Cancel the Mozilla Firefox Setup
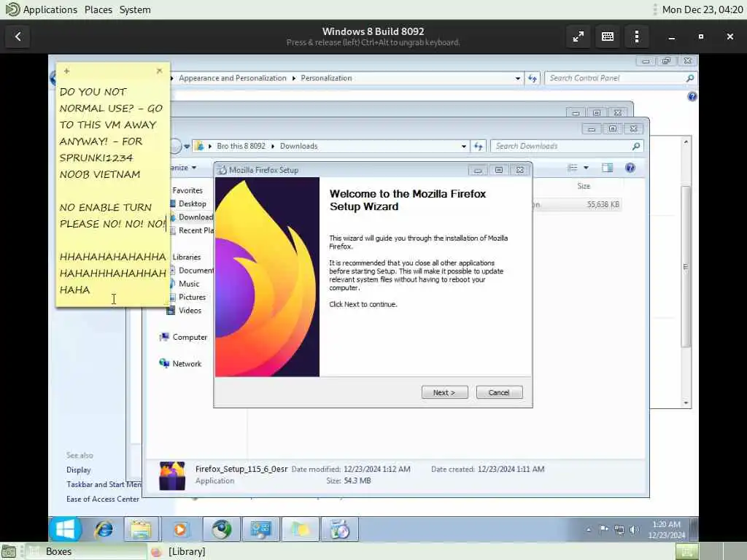This screenshot has height=560, width=747. [499, 392]
